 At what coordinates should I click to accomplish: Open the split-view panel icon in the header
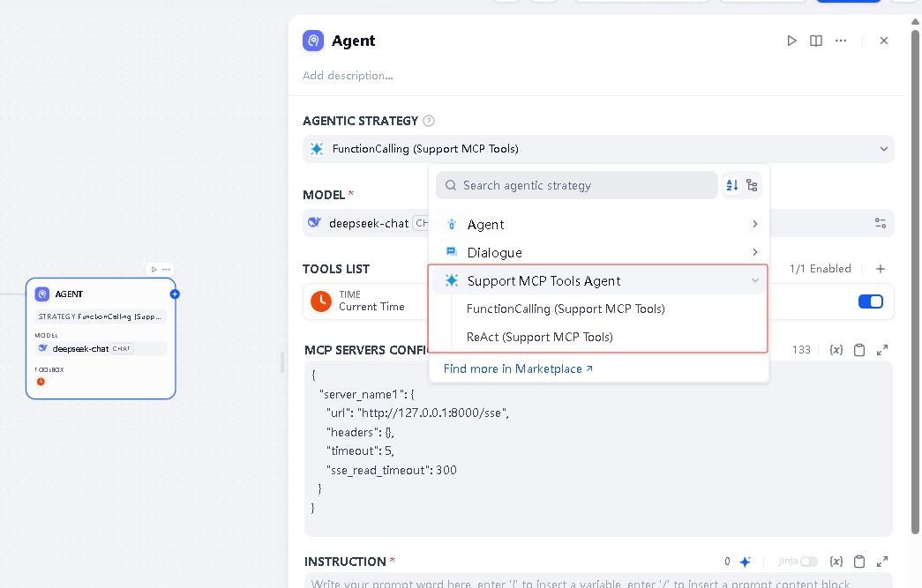(x=816, y=41)
